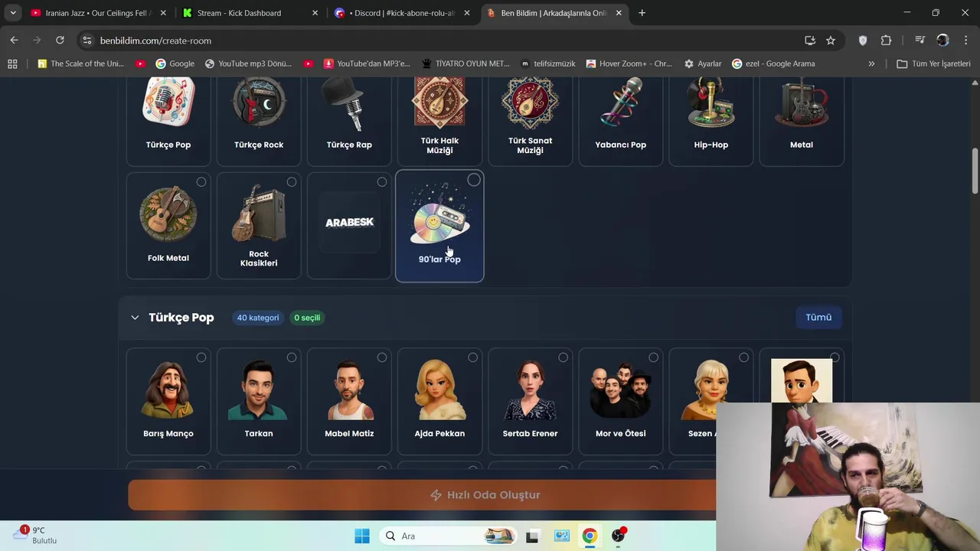
Task: Click Tarkan avatar
Action: point(259,390)
